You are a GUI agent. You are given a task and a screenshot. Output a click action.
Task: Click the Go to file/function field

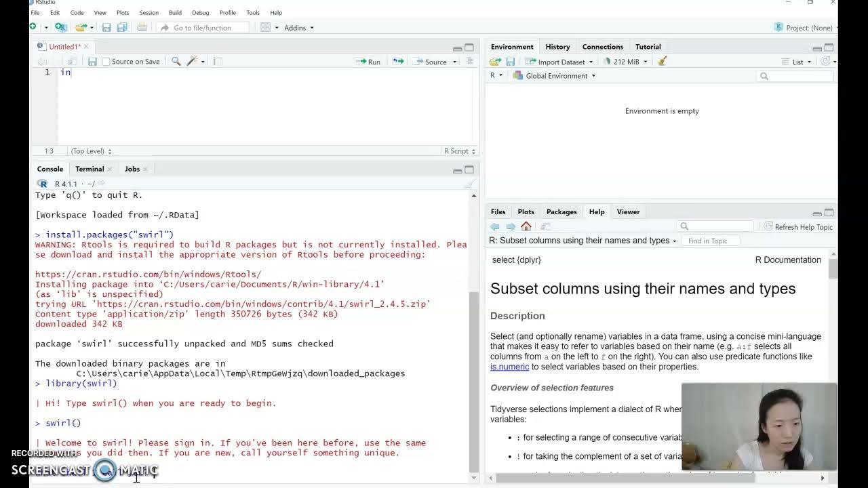coord(202,28)
